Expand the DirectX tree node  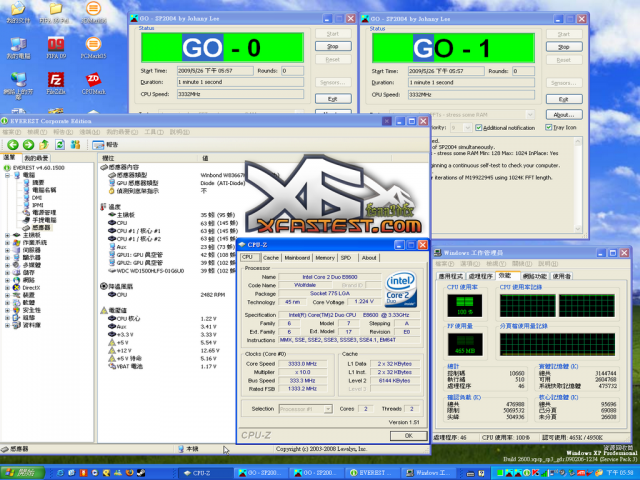click(x=7, y=288)
